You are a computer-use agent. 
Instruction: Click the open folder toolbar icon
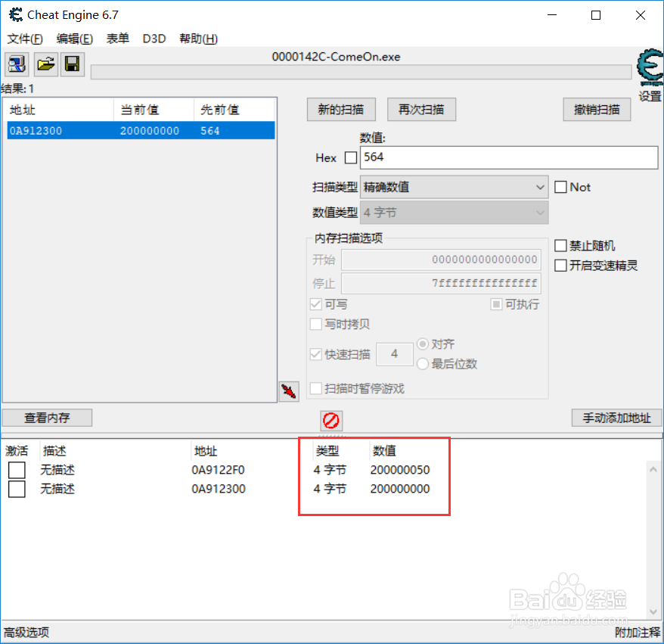point(45,64)
